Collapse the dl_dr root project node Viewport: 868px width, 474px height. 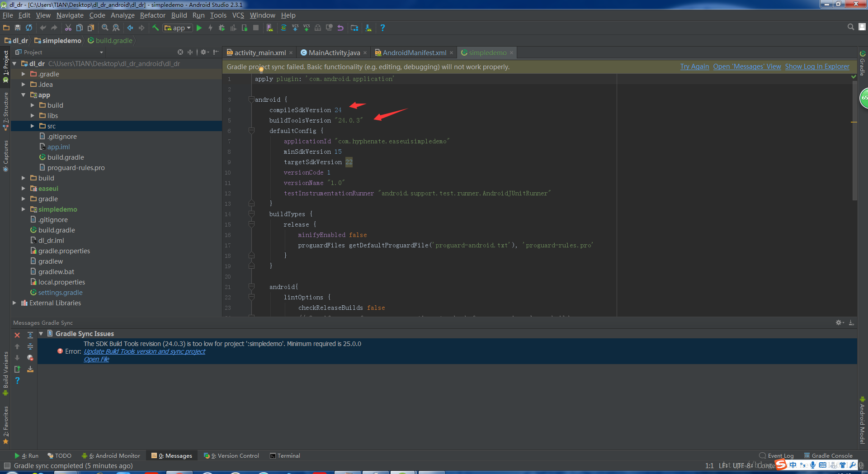[14, 64]
